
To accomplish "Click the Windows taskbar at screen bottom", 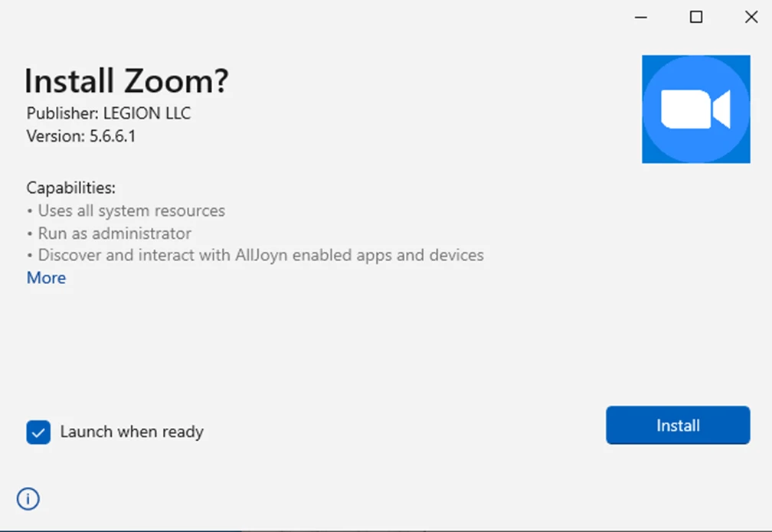I will (x=386, y=529).
